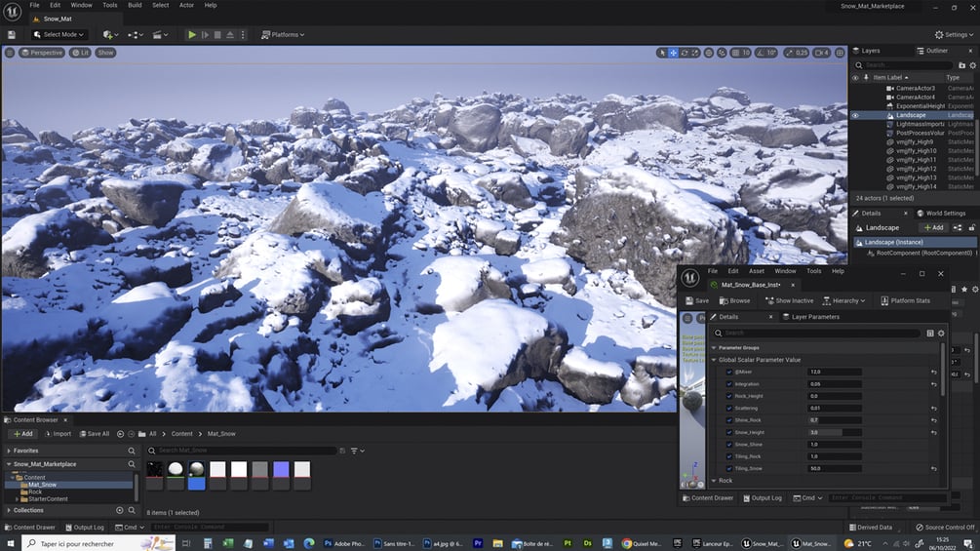980x551 pixels.
Task: Click the Shine_Rock value slider 0.7
Action: click(835, 420)
